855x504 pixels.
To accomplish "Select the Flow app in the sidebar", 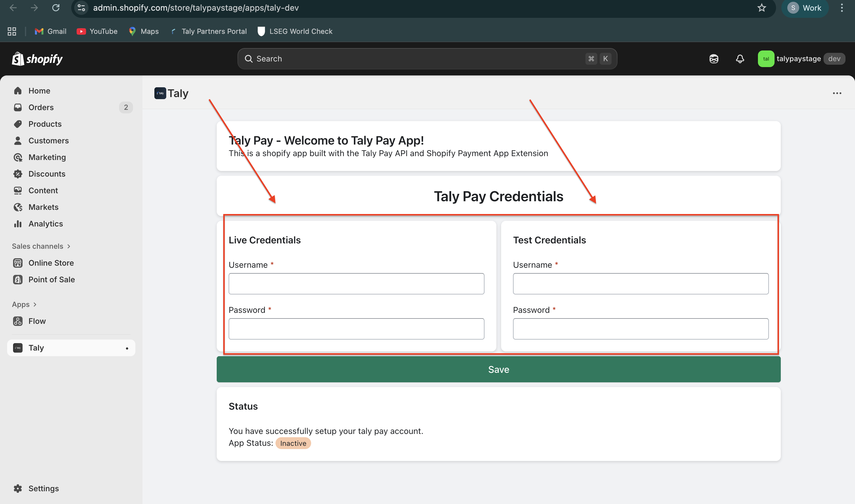I will coord(37,321).
